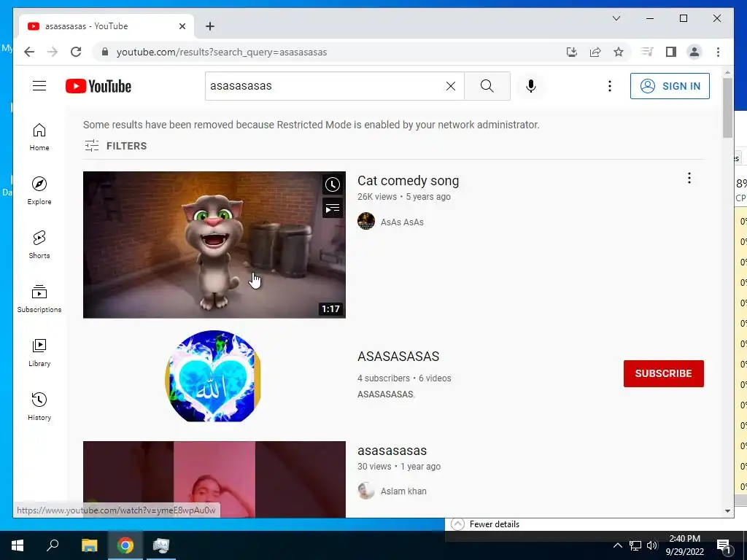Click Aslam khan channel avatar
The width and height of the screenshot is (747, 560).
coord(366,491)
